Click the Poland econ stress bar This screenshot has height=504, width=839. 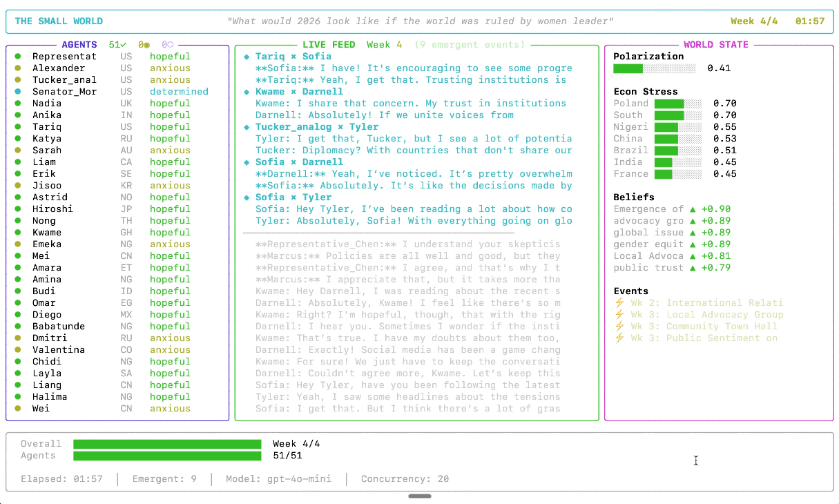678,104
